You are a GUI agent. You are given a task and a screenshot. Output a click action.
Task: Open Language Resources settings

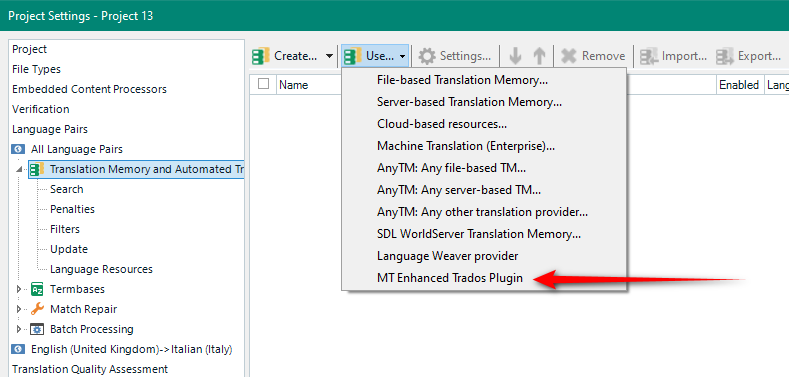click(x=101, y=269)
